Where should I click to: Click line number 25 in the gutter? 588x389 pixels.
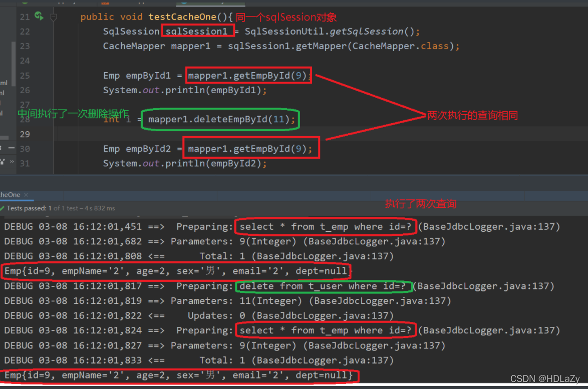pos(25,76)
